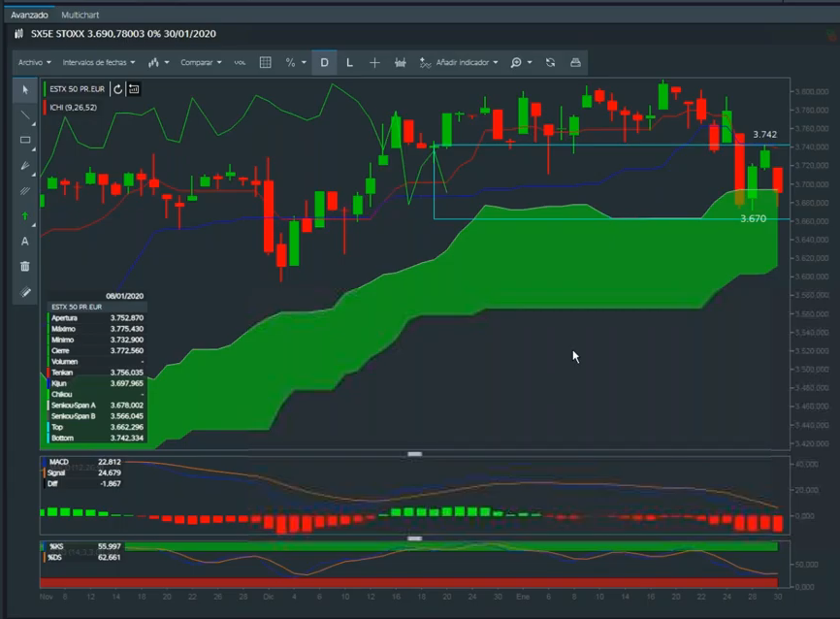Screen dimensions: 840x619
Task: Click the Diff -1,867 legend entry
Action: coord(82,483)
